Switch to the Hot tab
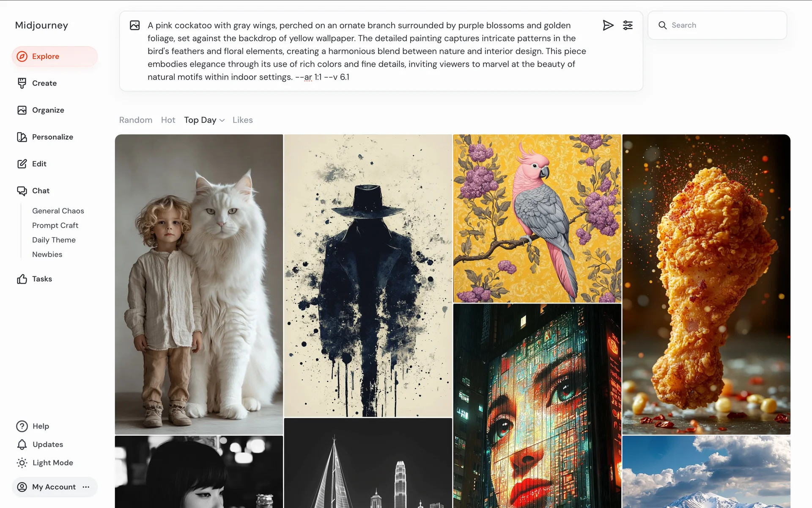 click(168, 120)
